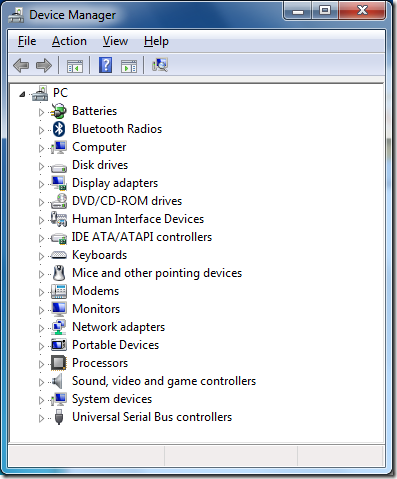
Task: Expand the Network adapters node
Action: pos(41,328)
